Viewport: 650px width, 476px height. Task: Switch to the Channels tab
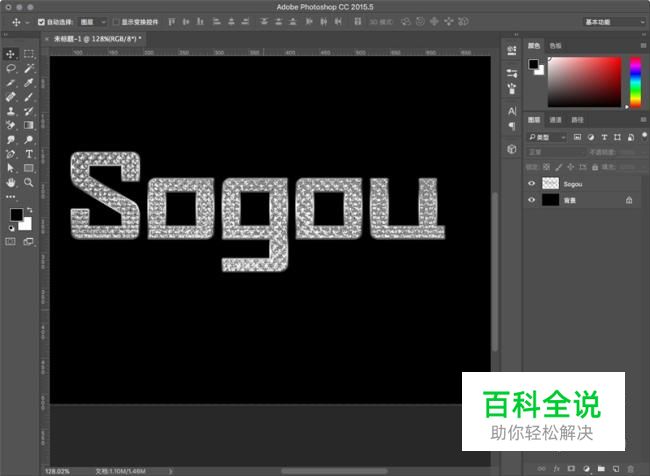[x=555, y=120]
